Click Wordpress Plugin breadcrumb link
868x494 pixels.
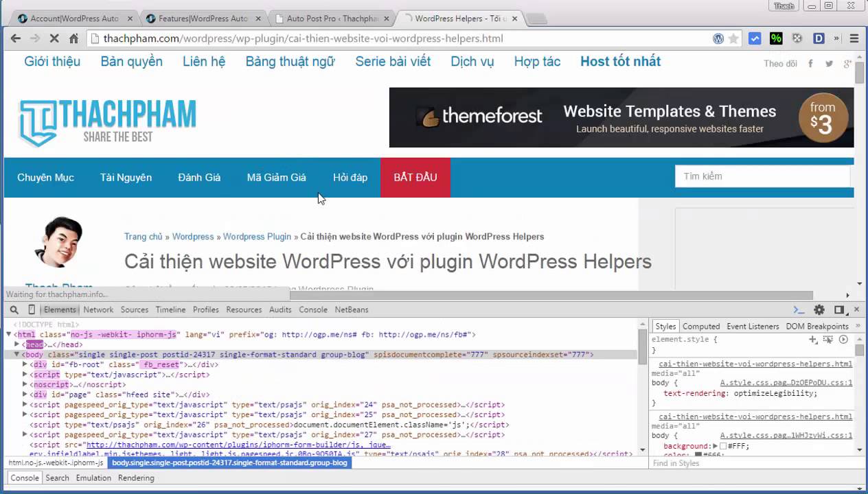pos(257,237)
